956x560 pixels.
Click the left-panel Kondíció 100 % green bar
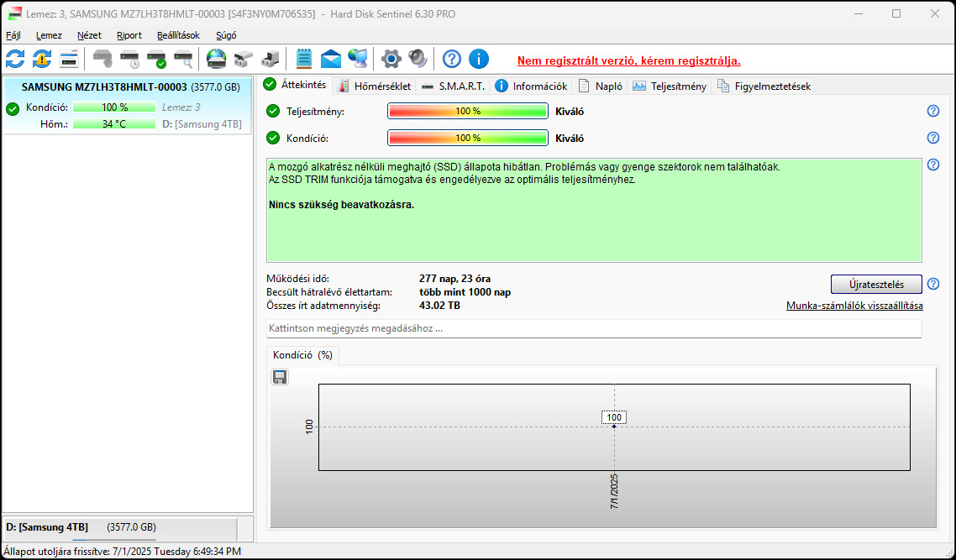click(x=114, y=107)
